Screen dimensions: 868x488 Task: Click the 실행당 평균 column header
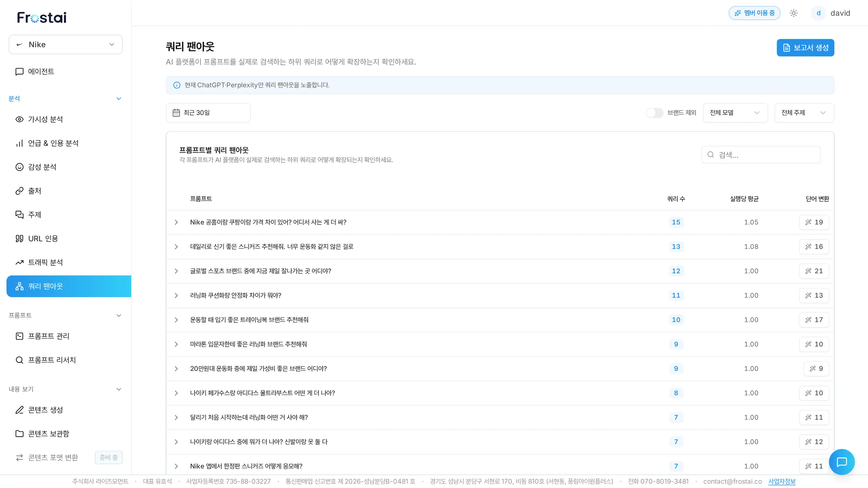(744, 199)
